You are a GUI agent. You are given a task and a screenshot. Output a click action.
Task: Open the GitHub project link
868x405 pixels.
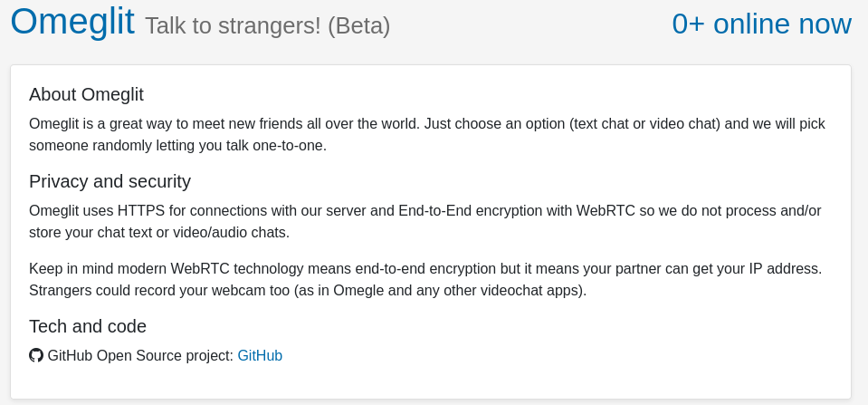pyautogui.click(x=260, y=356)
